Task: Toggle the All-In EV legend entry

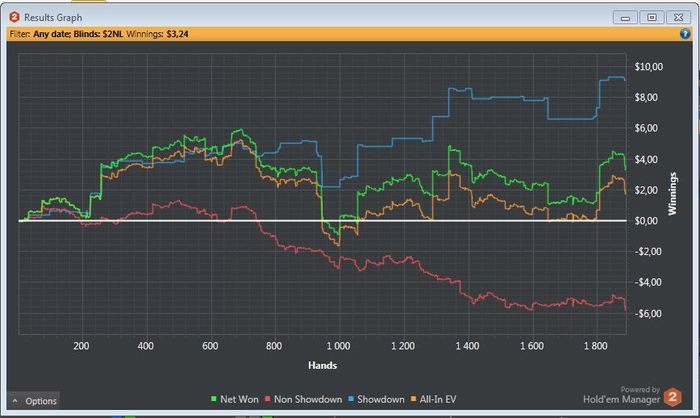Action: point(433,399)
